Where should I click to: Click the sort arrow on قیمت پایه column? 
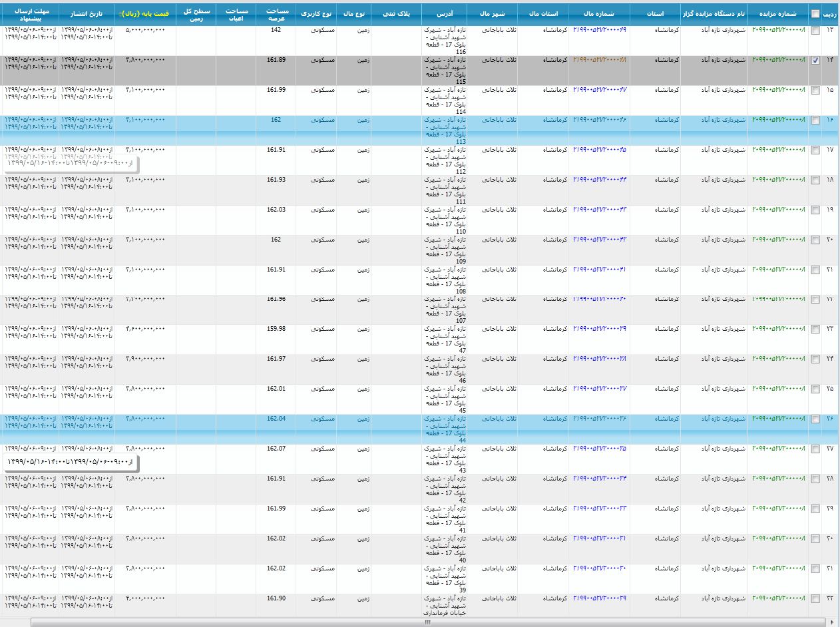tap(120, 14)
